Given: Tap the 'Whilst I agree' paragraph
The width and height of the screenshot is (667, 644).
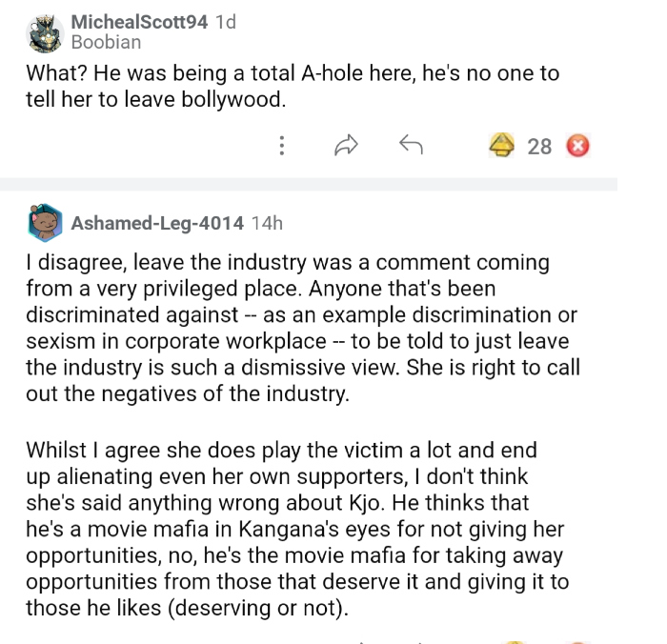Looking at the screenshot, I should click(295, 529).
